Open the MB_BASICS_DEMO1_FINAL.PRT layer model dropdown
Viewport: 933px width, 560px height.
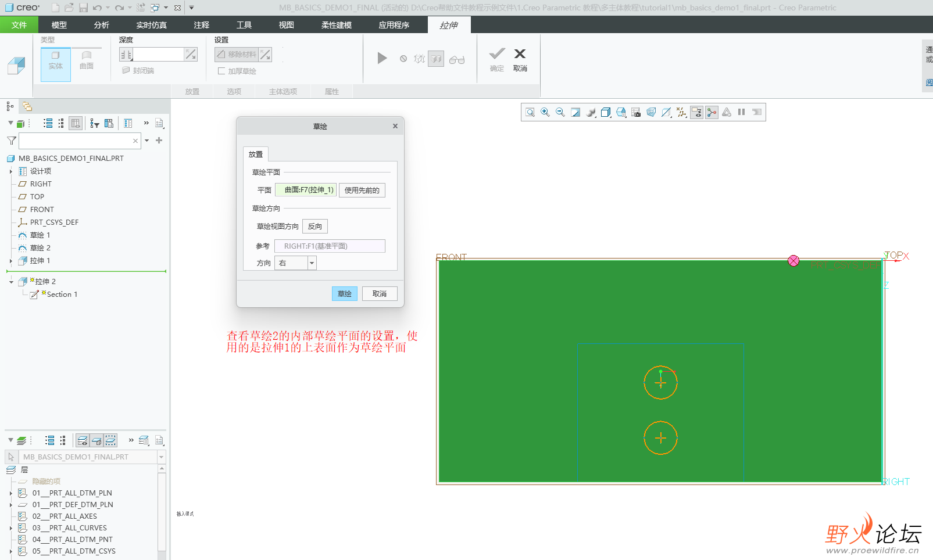161,457
